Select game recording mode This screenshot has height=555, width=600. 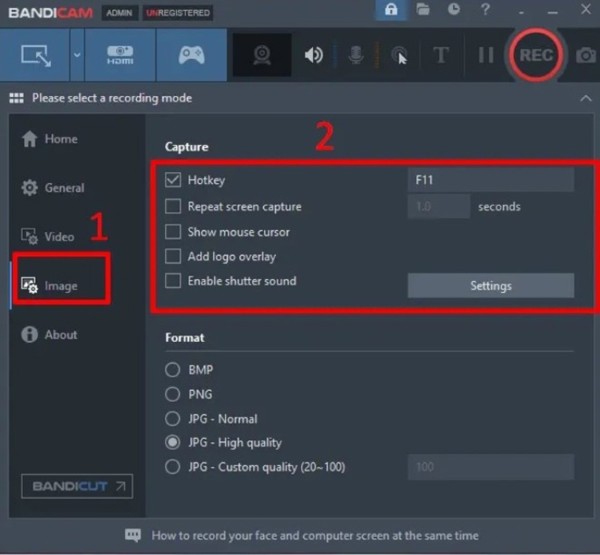[x=191, y=55]
